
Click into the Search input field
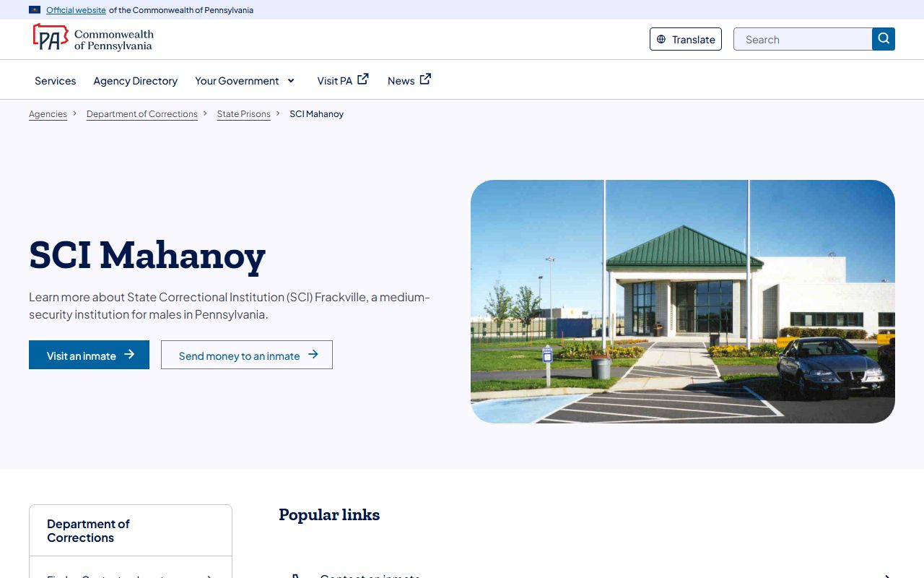click(803, 39)
